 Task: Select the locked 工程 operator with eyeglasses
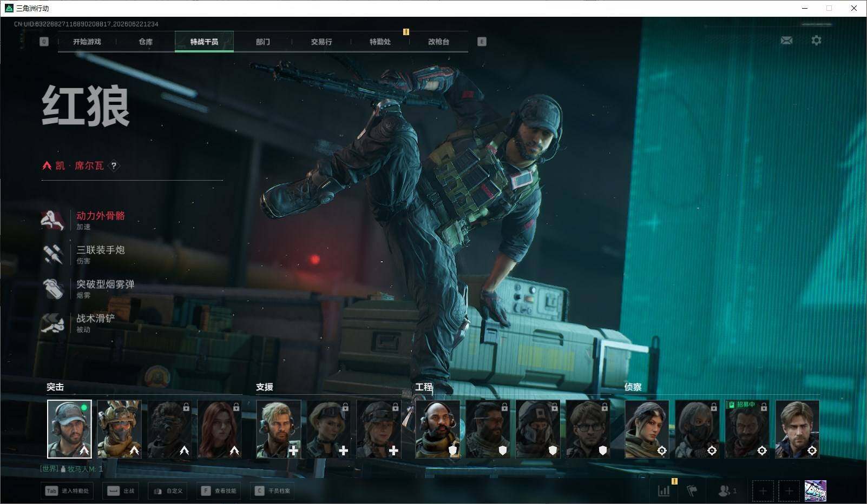(x=588, y=429)
